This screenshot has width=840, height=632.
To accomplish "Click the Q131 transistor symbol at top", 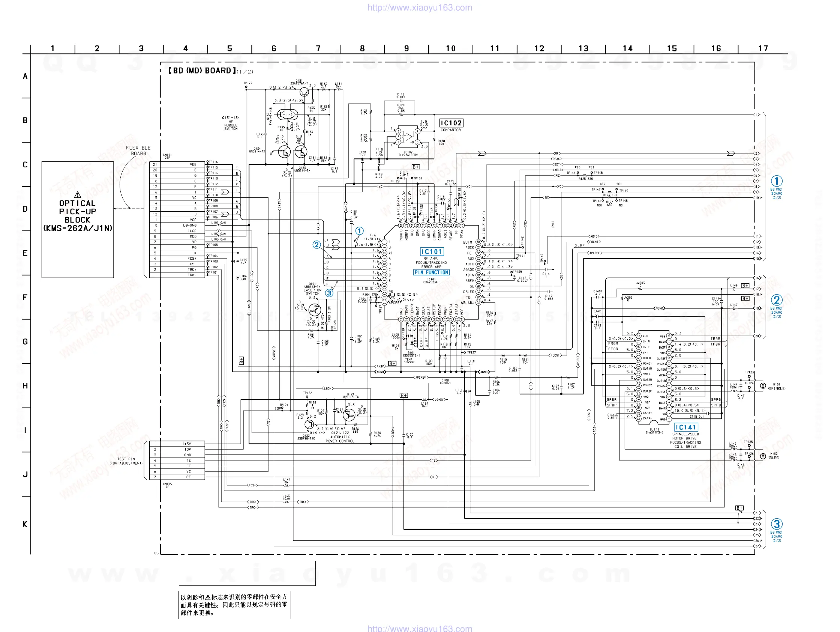I will pyautogui.click(x=304, y=92).
